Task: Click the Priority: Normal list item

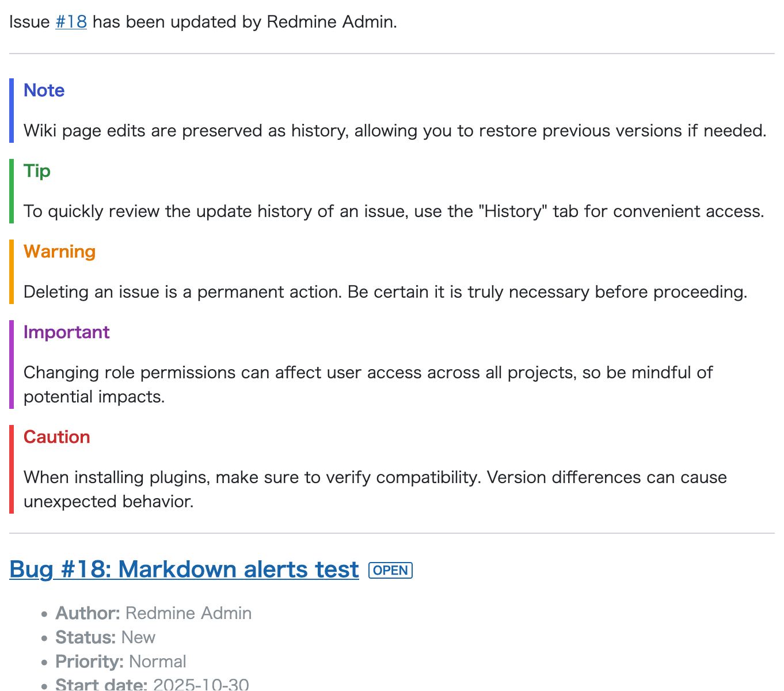Action: [121, 662]
